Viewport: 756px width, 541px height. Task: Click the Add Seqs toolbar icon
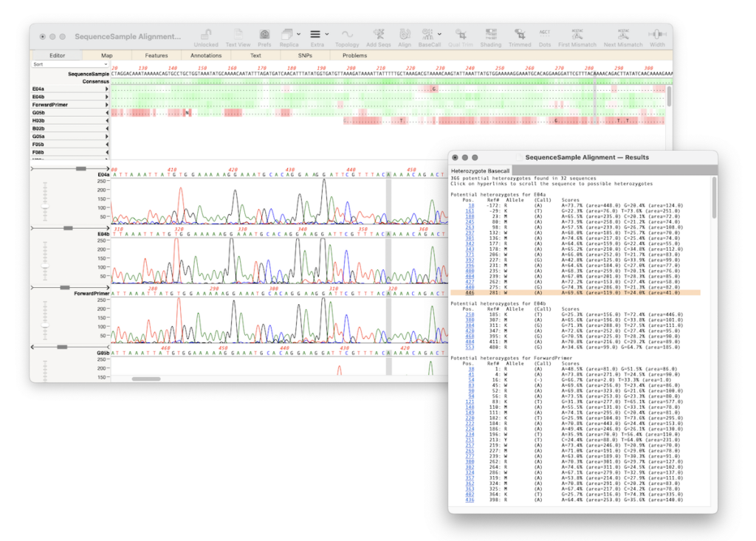(378, 34)
